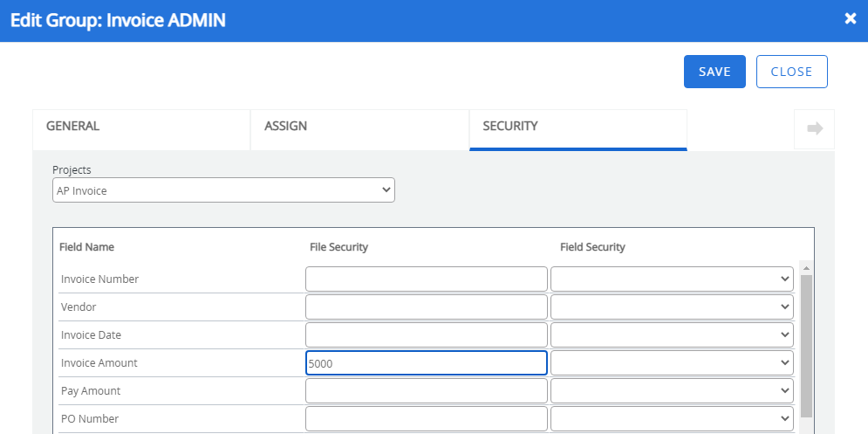Expand Field Security dropdown for Pay Amount

[x=672, y=391]
